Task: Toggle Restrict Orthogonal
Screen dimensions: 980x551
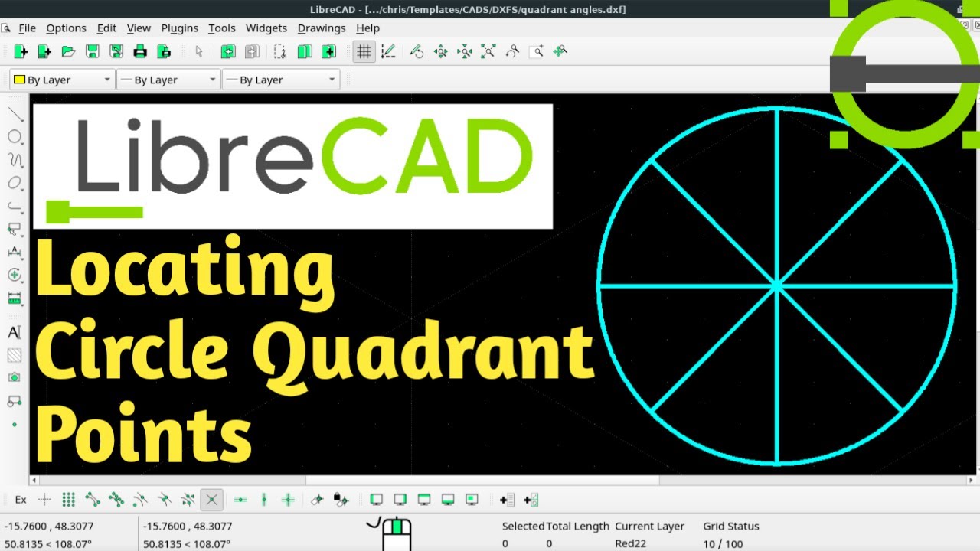Action: tap(288, 500)
